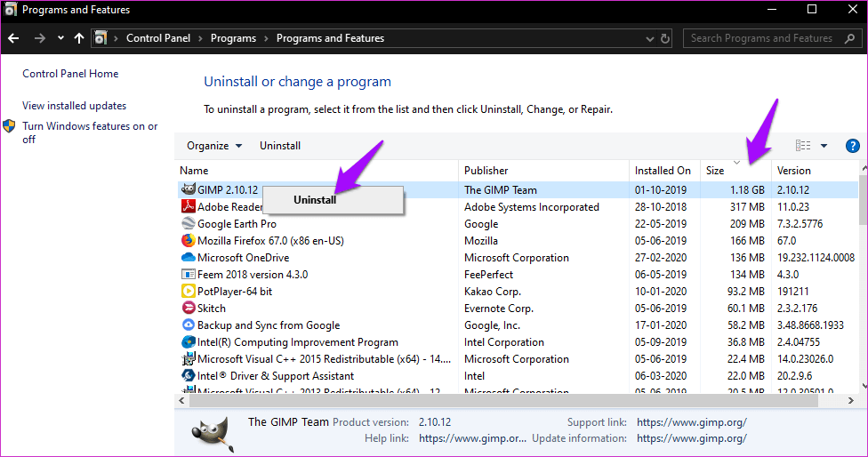Screen dimensions: 868x457
Task: Click the Back navigation arrow
Action: pos(13,38)
